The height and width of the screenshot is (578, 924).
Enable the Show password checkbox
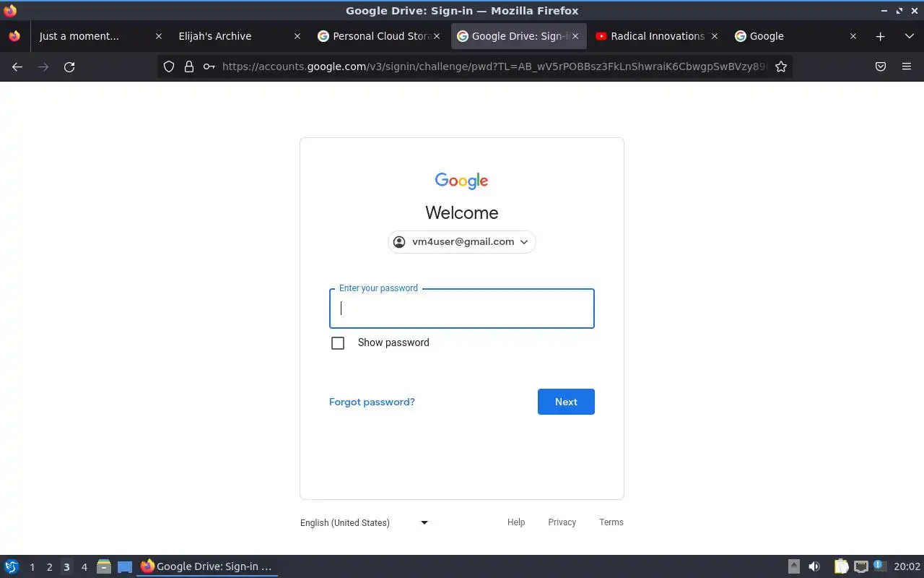click(x=338, y=343)
